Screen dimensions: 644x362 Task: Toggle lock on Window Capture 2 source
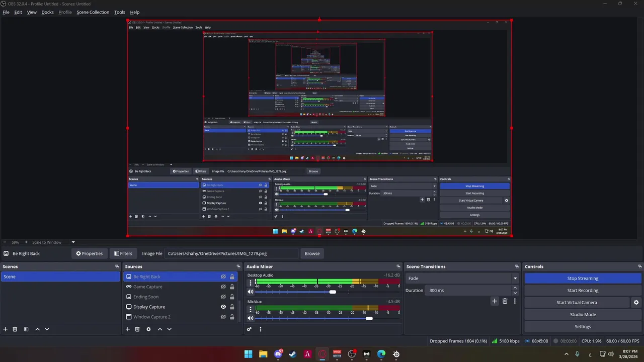232,317
